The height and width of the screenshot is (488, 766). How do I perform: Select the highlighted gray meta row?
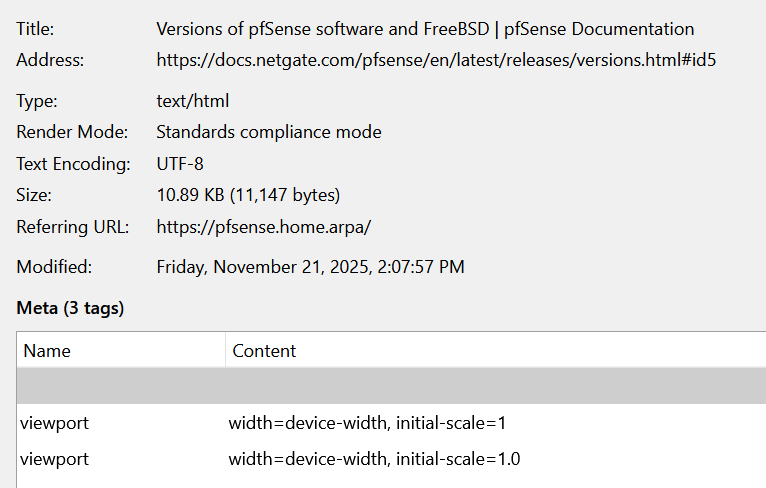click(391, 386)
